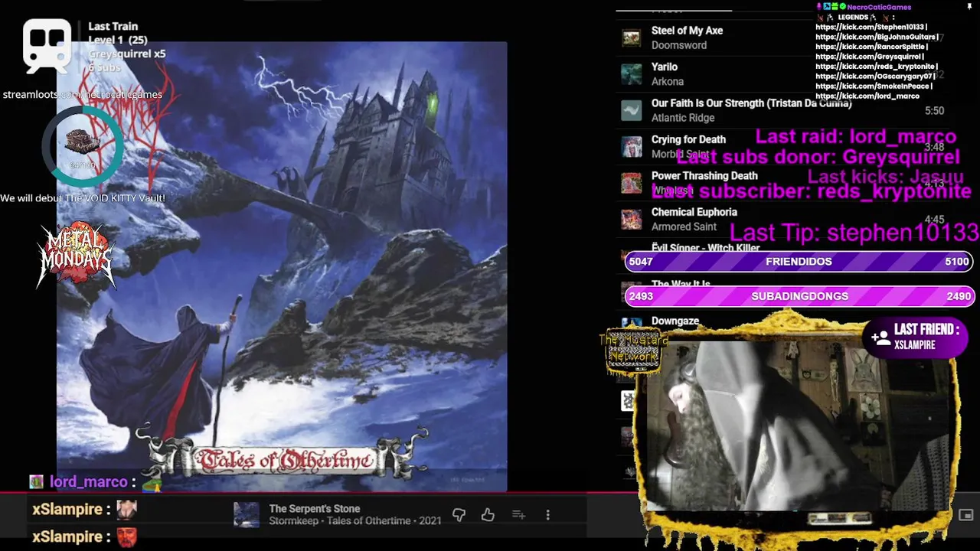
Task: Like The Serpent's Stone with thumbs up
Action: click(x=488, y=515)
